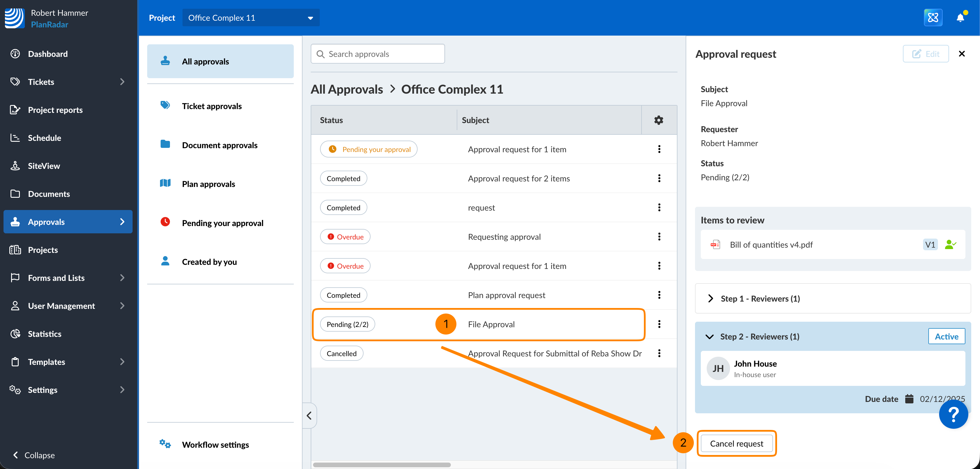980x469 pixels.
Task: Click the Edit approval request button
Action: [925, 54]
